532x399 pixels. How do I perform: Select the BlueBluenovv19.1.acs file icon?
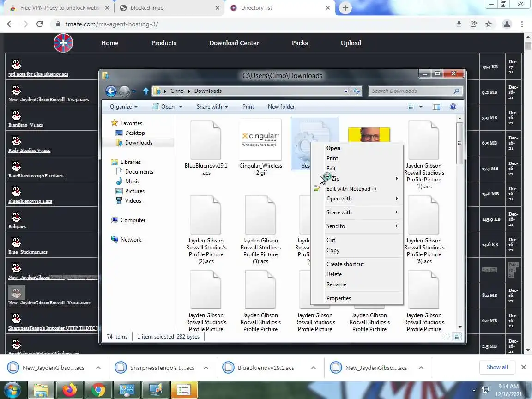(206, 140)
